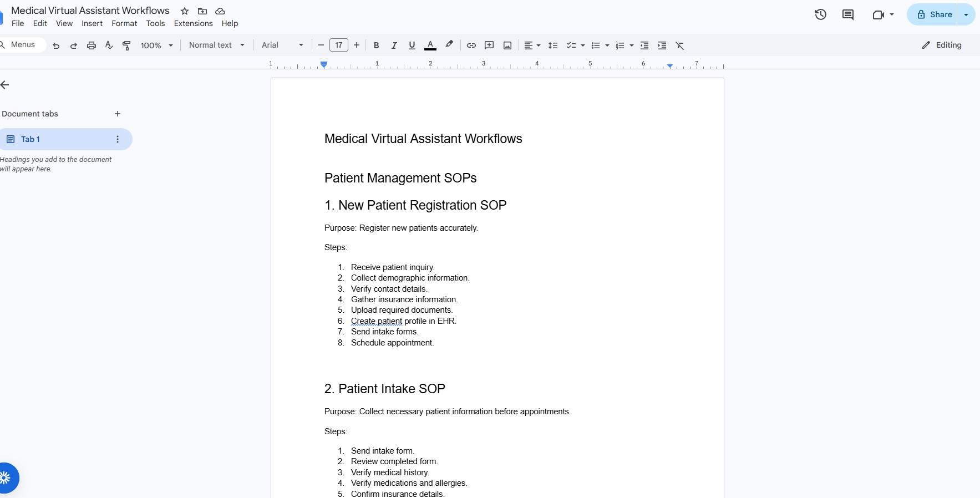Open version history clock icon

pos(821,14)
